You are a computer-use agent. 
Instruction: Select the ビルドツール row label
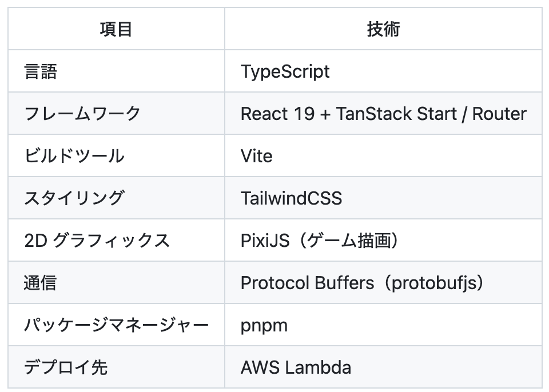click(74, 156)
